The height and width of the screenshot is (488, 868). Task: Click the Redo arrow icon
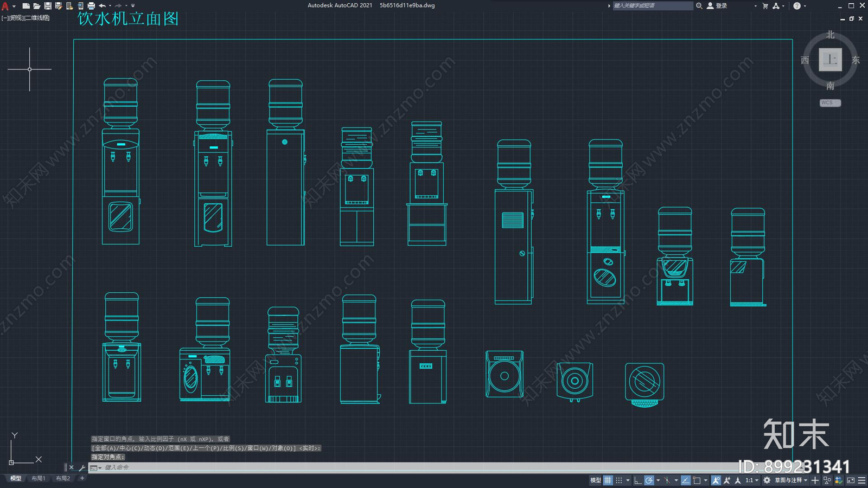[118, 6]
